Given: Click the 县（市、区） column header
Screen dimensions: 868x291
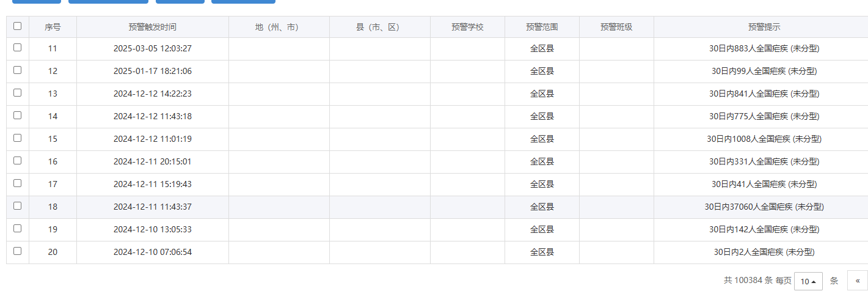Looking at the screenshot, I should tap(379, 27).
